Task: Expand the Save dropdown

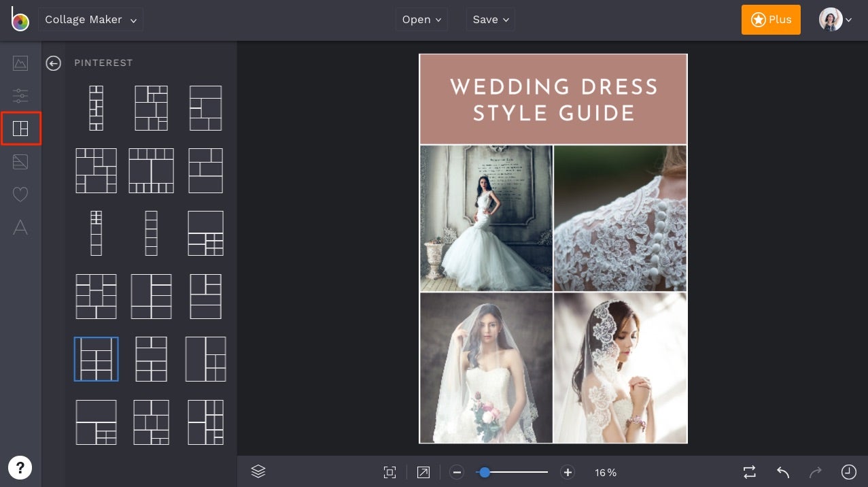Action: pyautogui.click(x=490, y=19)
